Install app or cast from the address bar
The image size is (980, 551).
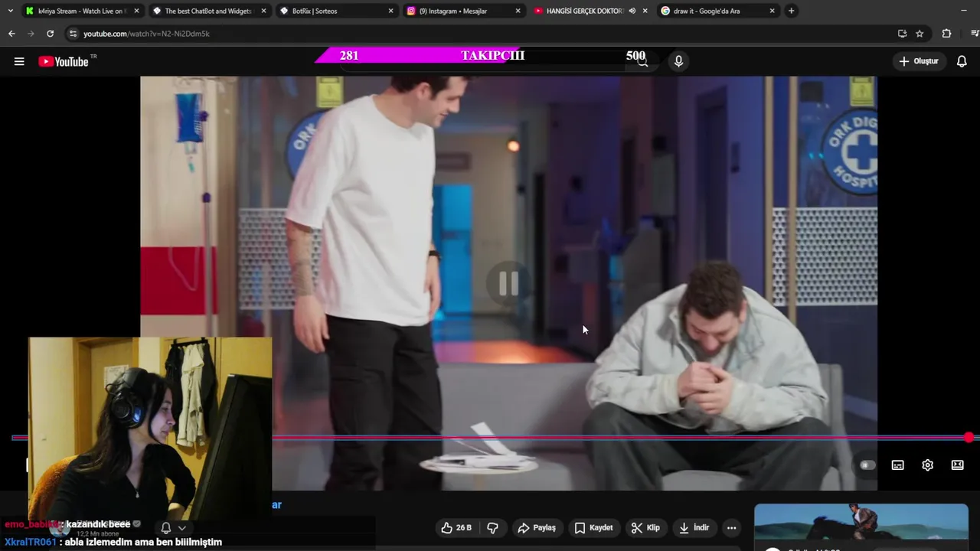point(902,34)
